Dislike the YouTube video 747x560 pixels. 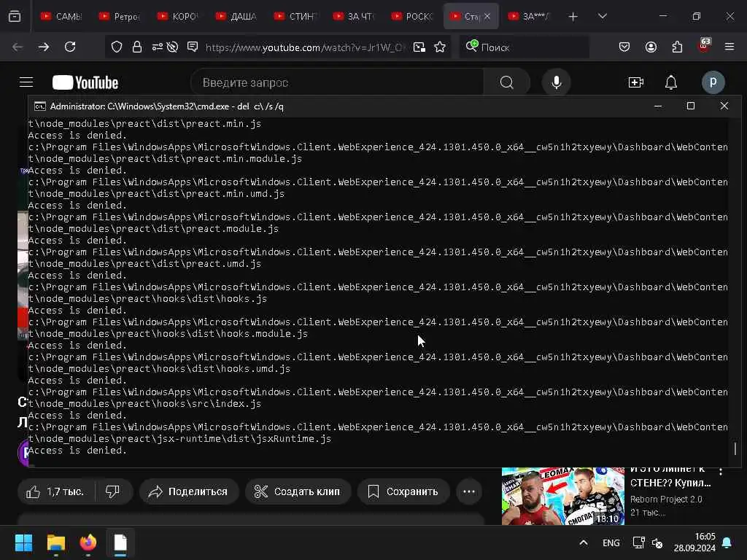pos(113,491)
